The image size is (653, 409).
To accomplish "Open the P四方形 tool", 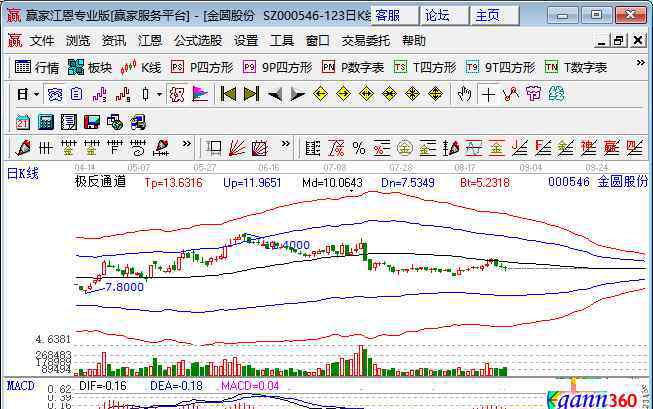I will [202, 67].
